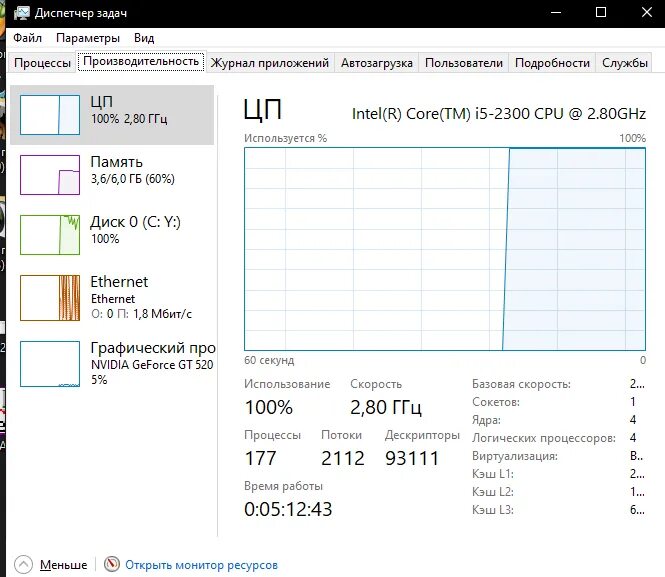The height and width of the screenshot is (577, 665).
Task: Click the Виртуализация label
Action: tap(515, 456)
